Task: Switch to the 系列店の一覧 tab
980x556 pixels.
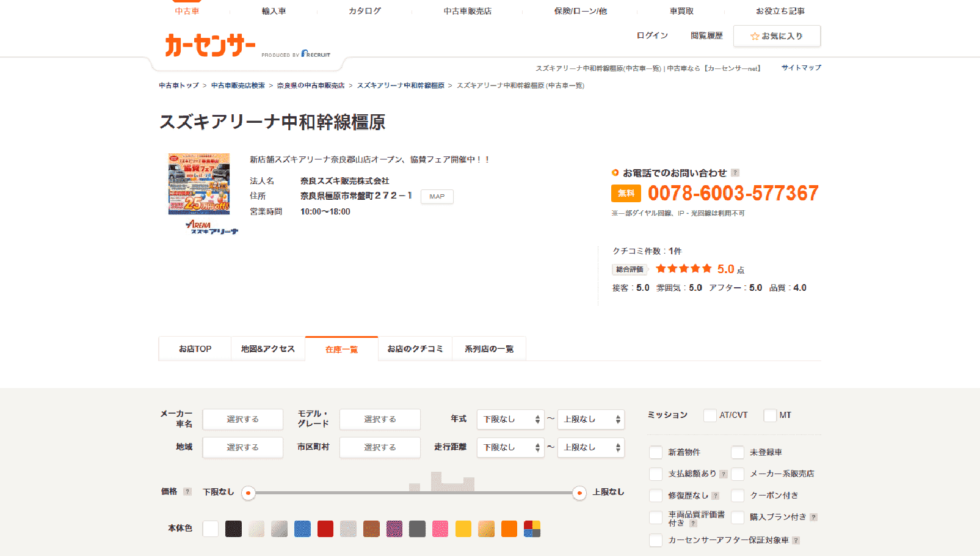Action: [x=489, y=349]
